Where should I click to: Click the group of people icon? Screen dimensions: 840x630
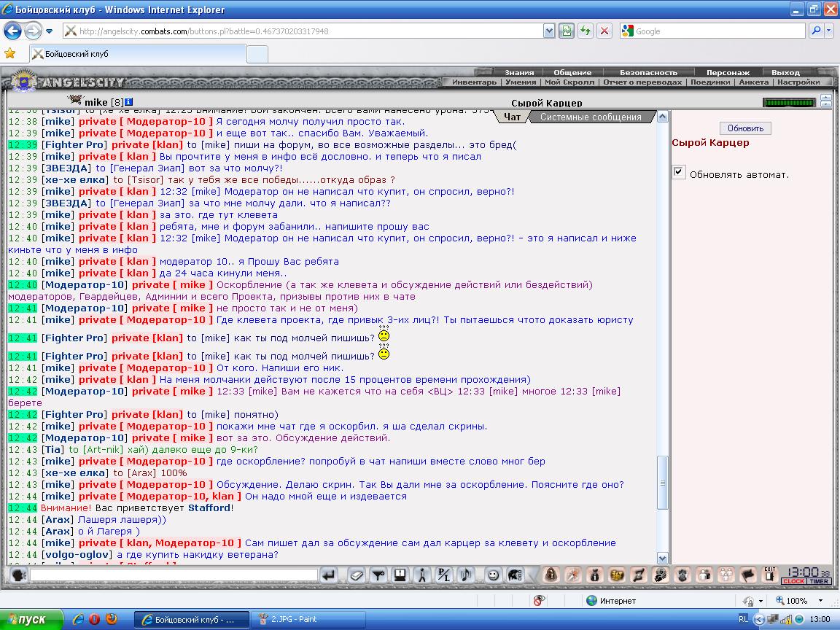coord(726,575)
